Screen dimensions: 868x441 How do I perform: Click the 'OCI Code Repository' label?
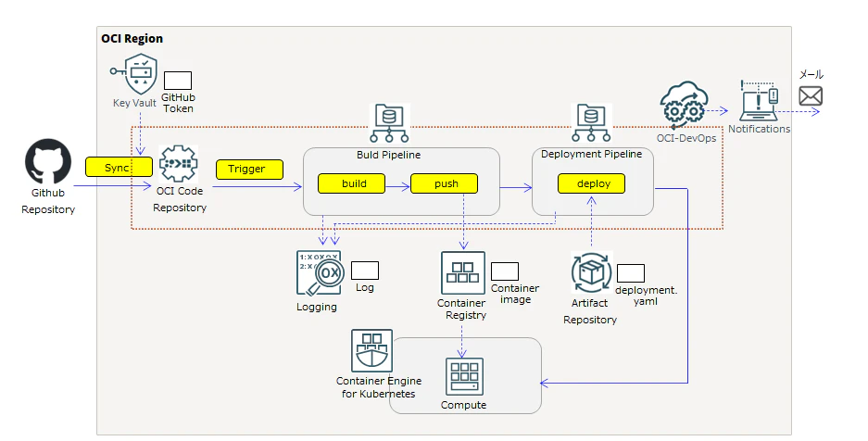click(x=180, y=199)
